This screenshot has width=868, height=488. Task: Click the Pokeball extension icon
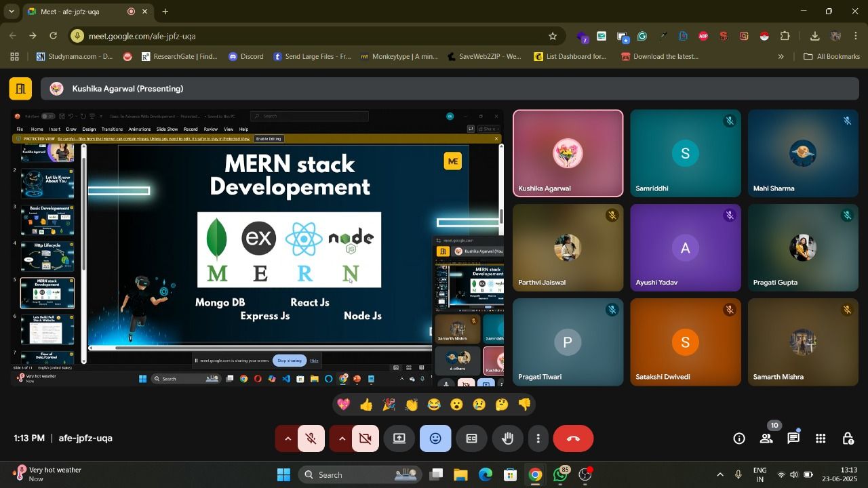pos(764,36)
